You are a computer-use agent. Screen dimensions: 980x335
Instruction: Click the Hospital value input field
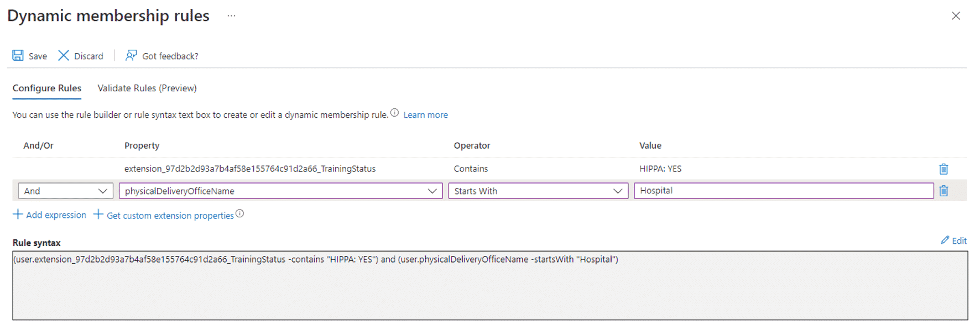tap(784, 191)
